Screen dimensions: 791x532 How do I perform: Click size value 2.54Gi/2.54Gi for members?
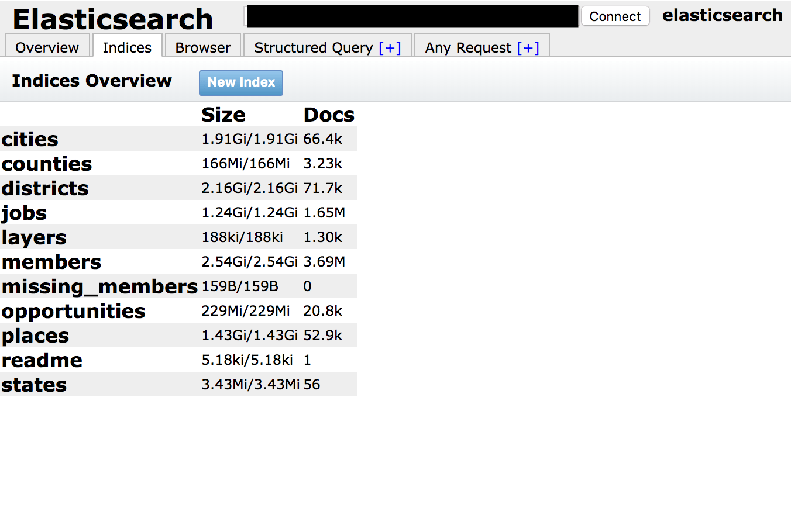pos(250,262)
